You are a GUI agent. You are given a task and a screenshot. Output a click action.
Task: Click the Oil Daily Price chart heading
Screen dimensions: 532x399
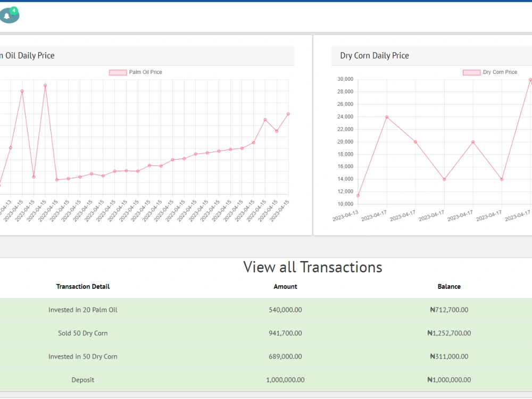point(27,56)
